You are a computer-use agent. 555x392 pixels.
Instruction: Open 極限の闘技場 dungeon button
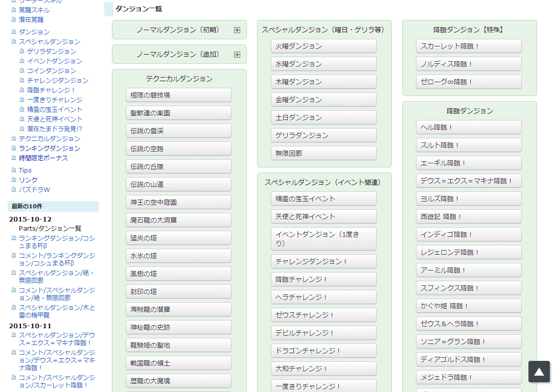[x=178, y=95]
